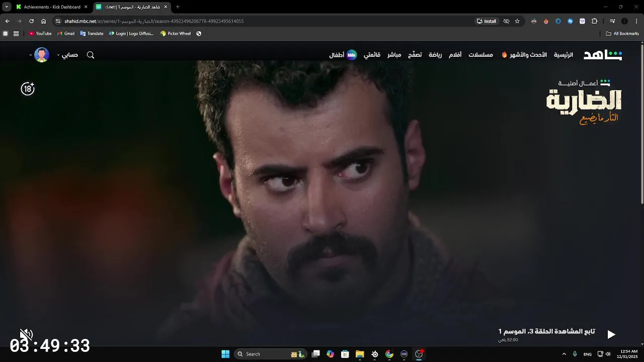Open قائمتي my list menu item

pos(372,55)
